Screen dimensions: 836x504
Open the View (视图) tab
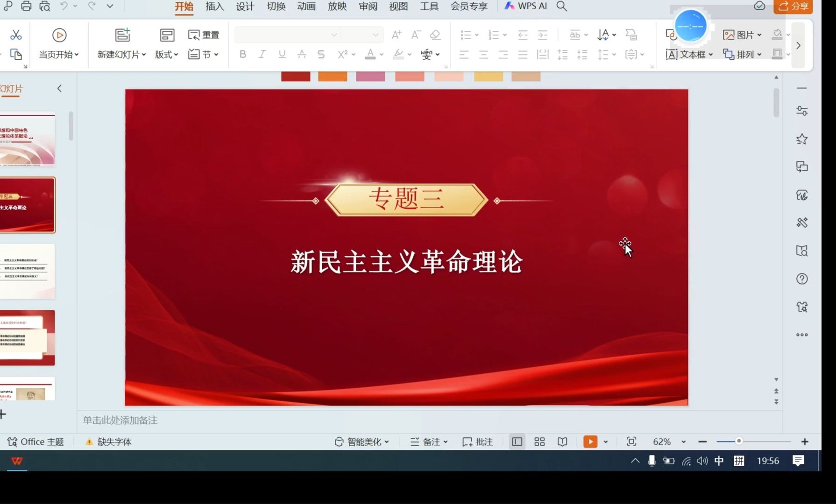[398, 7]
